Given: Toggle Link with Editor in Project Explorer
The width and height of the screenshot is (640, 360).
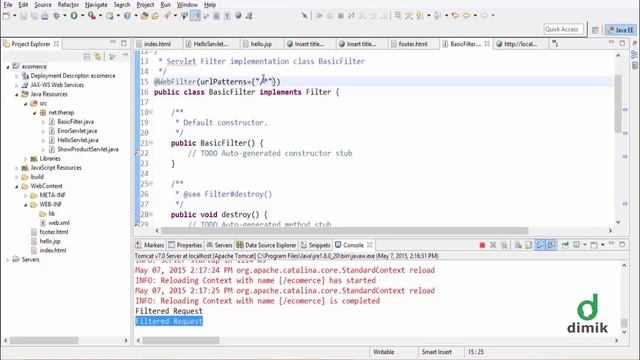Looking at the screenshot, I should (98, 57).
